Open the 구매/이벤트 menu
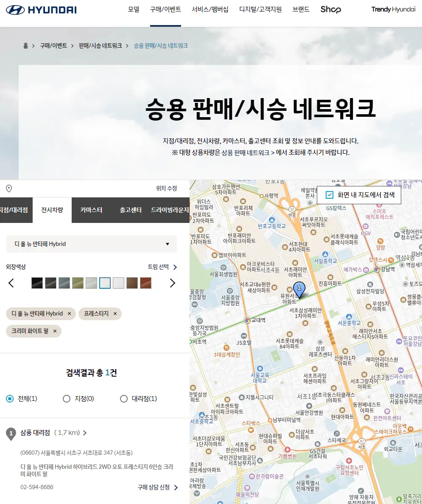Screen dimensions: 422x504 [x=165, y=9]
